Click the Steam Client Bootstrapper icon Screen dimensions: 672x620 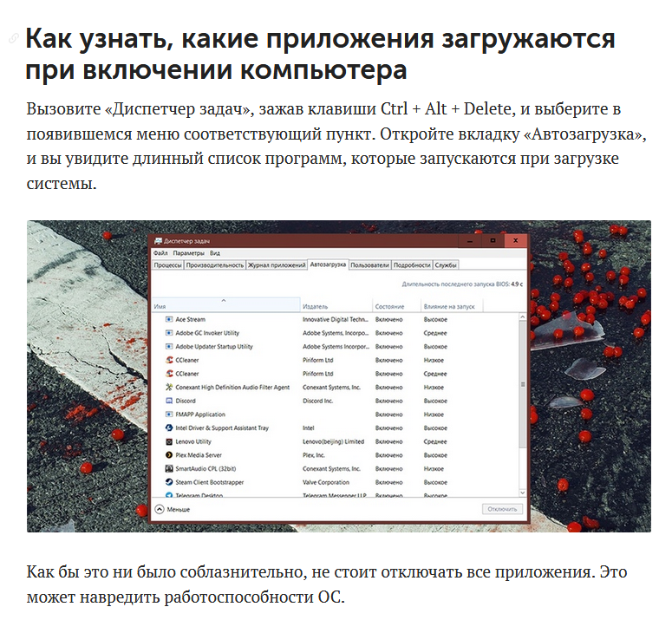[x=168, y=482]
